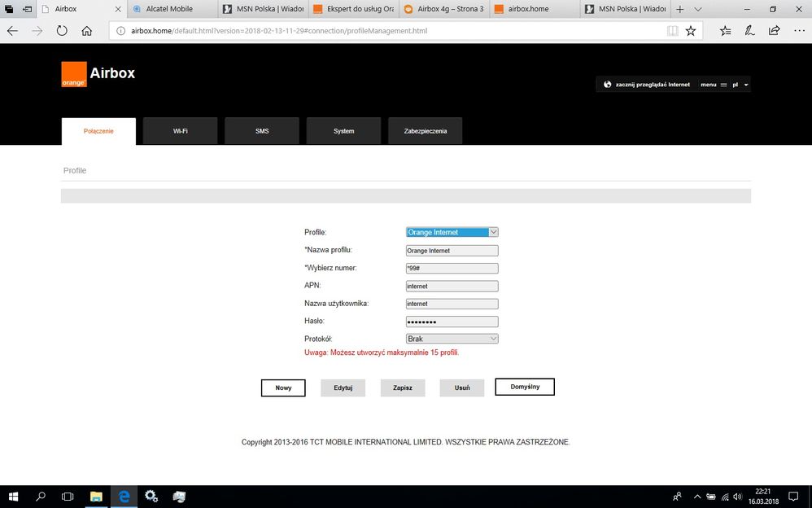This screenshot has height=508, width=812.
Task: Open Windows Settings gear in the taskbar
Action: [x=151, y=496]
